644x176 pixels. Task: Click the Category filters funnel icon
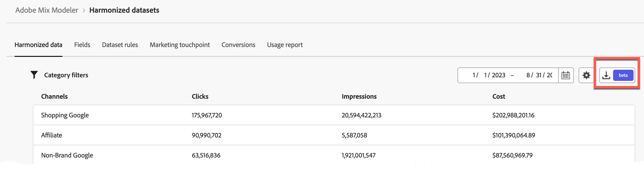tap(34, 75)
